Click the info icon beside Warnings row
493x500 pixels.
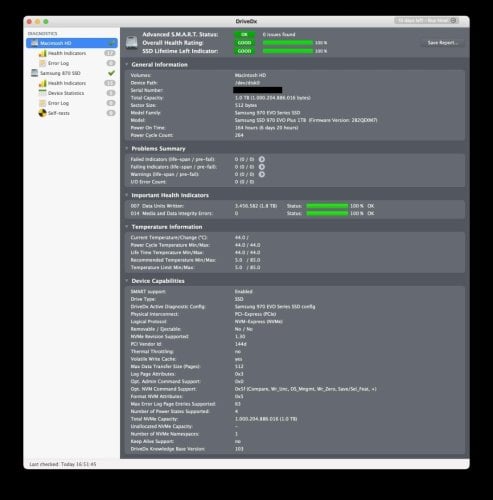(262, 174)
